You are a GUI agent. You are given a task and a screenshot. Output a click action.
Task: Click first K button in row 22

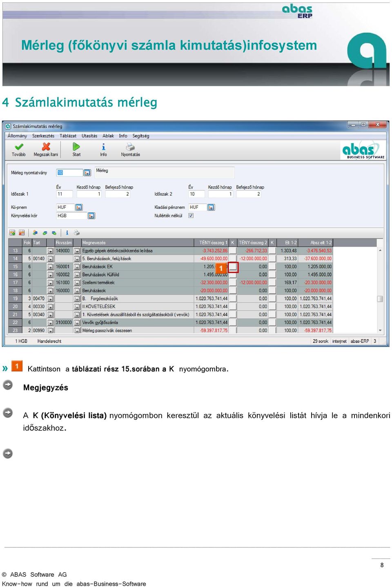tap(233, 323)
